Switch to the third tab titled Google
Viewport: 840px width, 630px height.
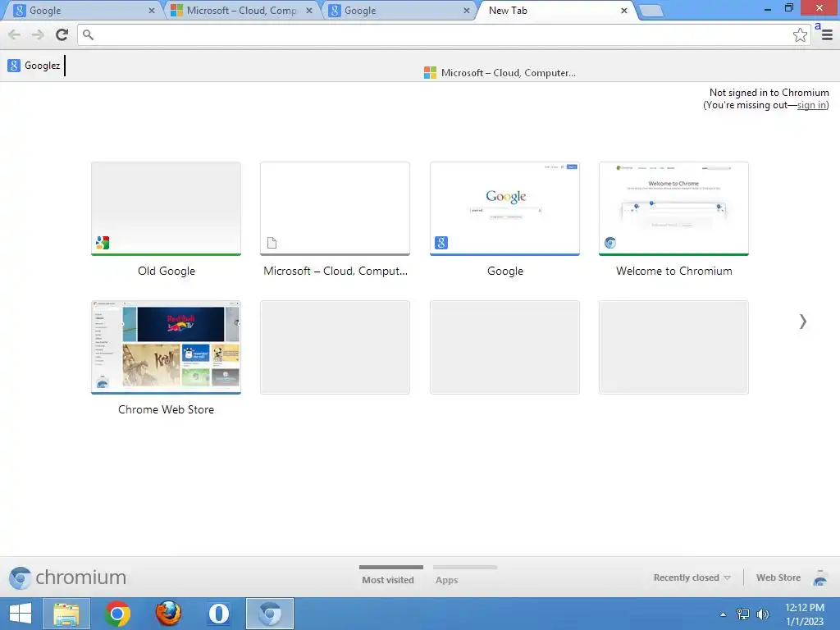[399, 11]
